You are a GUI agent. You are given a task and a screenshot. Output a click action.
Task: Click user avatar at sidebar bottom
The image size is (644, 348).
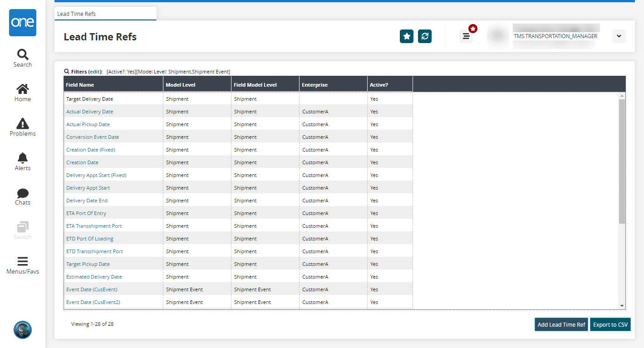[x=23, y=330]
